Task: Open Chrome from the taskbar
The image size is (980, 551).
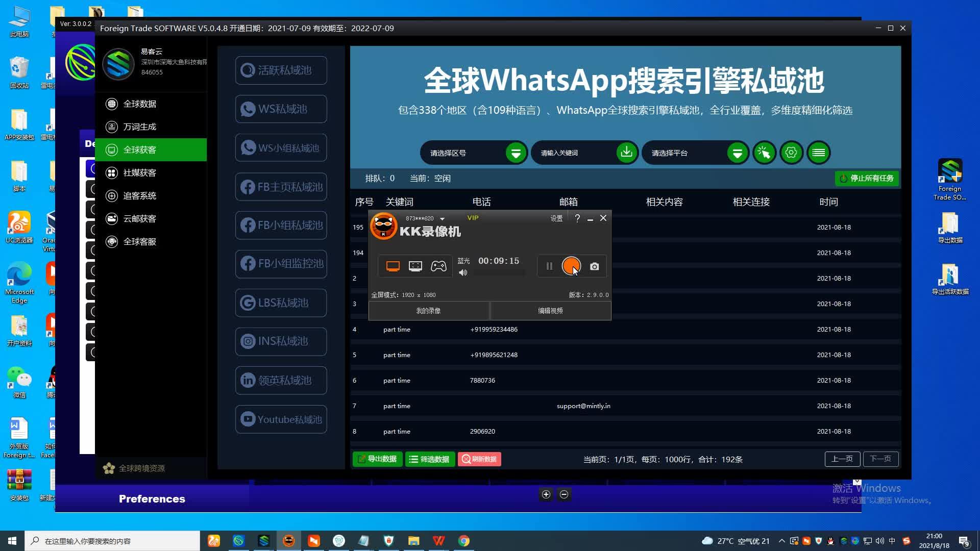Action: pos(463,541)
